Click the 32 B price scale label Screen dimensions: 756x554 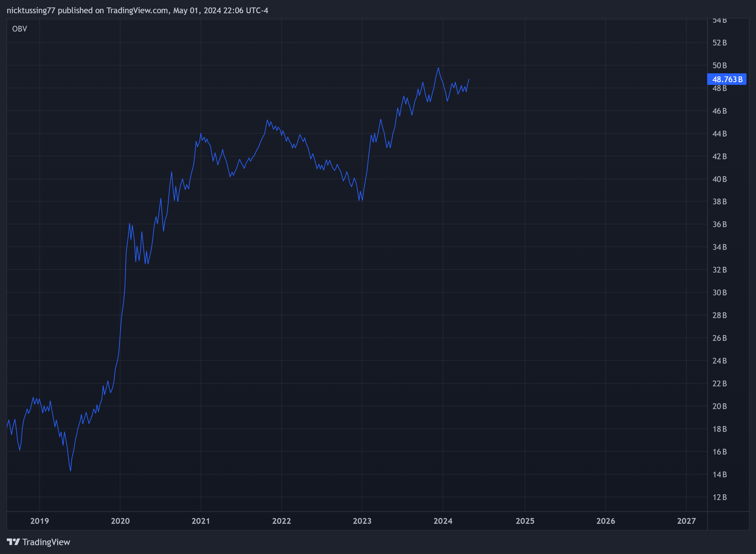point(720,270)
